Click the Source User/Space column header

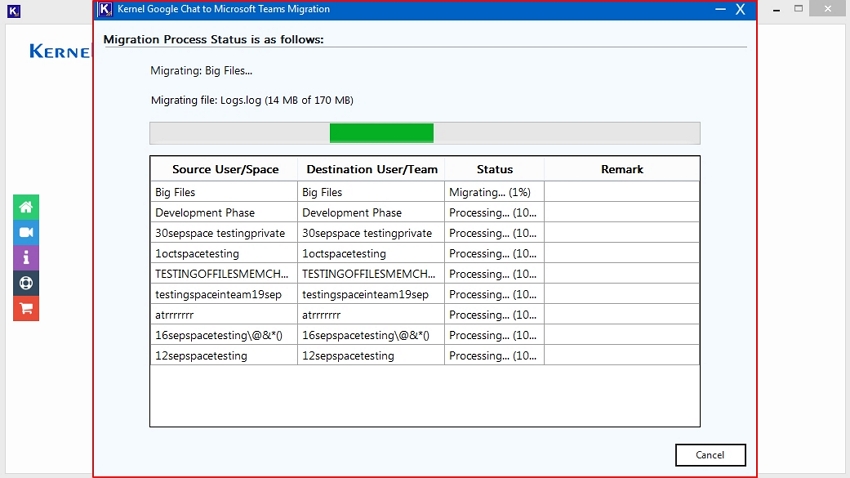(225, 170)
